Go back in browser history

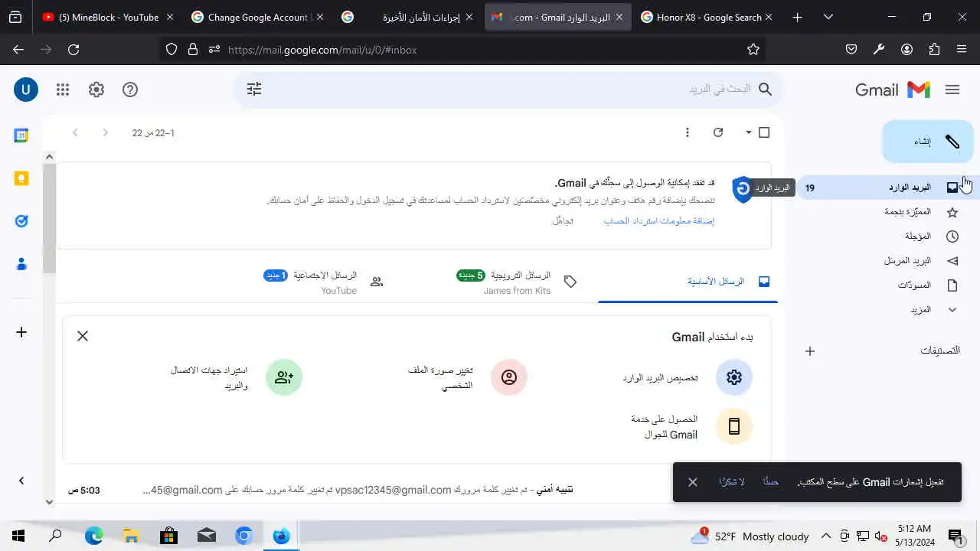click(x=18, y=49)
